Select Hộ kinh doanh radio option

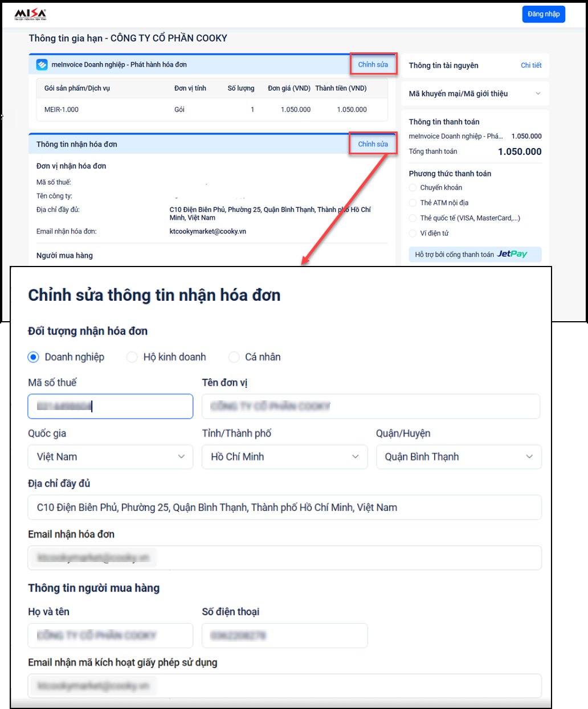click(132, 357)
